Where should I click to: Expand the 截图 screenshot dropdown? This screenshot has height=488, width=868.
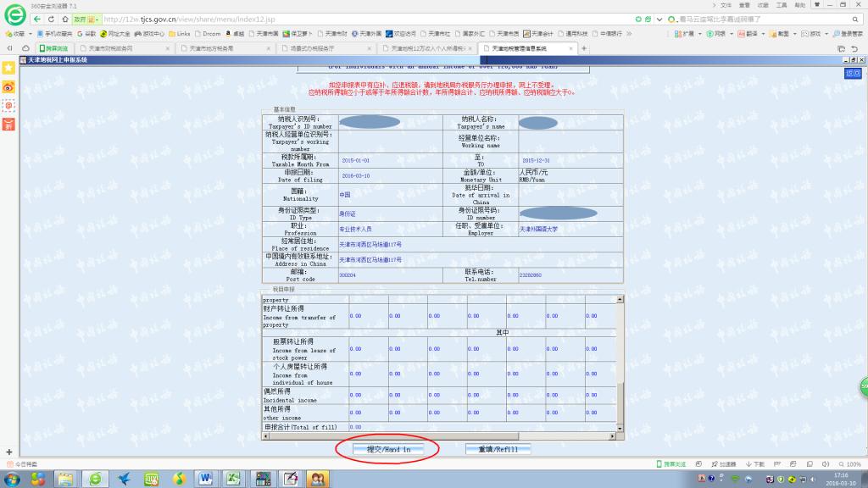click(x=795, y=34)
